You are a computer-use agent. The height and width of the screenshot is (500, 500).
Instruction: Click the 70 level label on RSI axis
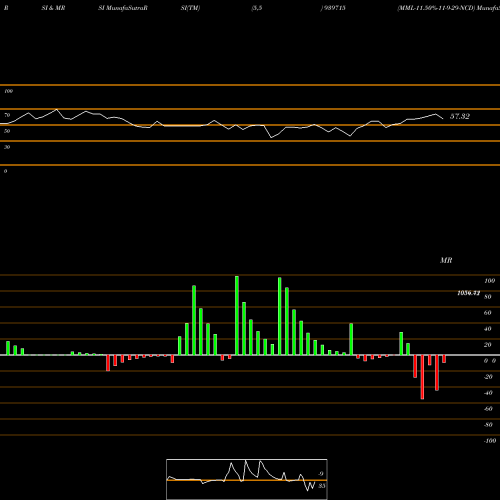coord(7,115)
